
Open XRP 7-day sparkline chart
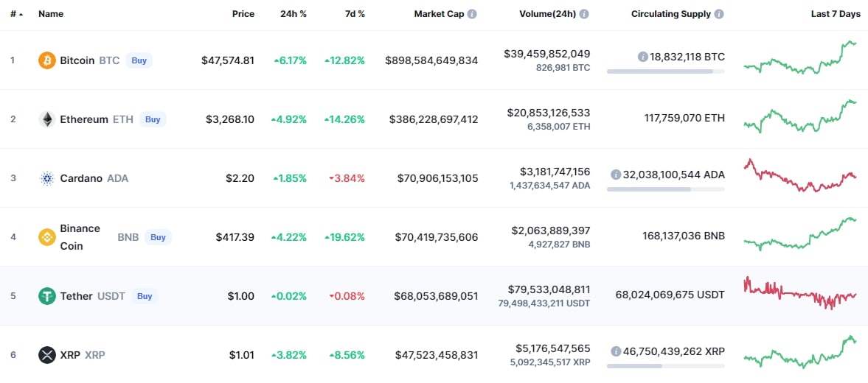(800, 352)
